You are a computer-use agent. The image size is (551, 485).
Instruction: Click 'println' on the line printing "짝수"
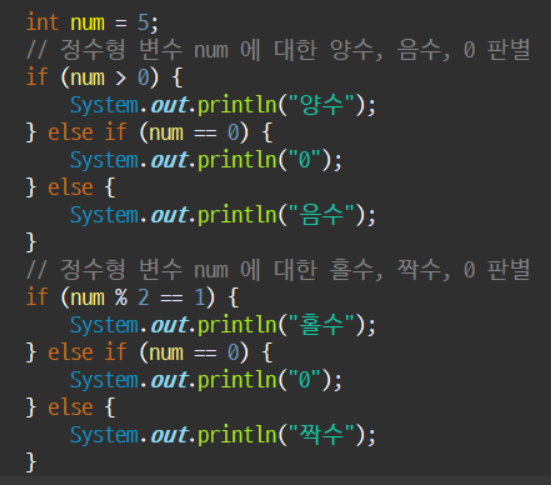(x=237, y=435)
